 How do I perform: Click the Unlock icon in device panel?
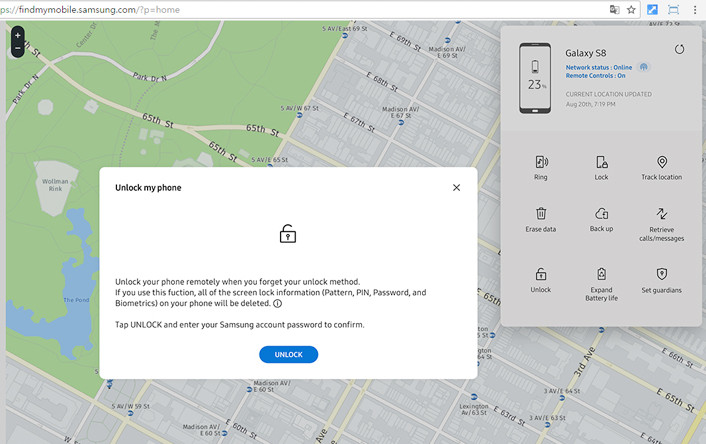[x=541, y=274]
